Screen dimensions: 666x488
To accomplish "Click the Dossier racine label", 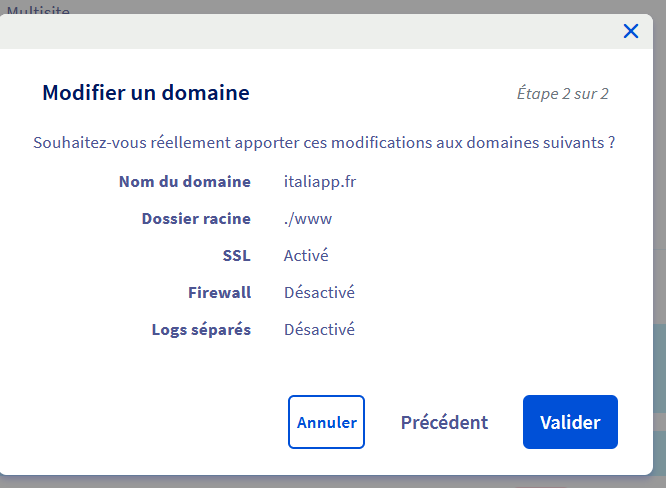I will tap(196, 219).
